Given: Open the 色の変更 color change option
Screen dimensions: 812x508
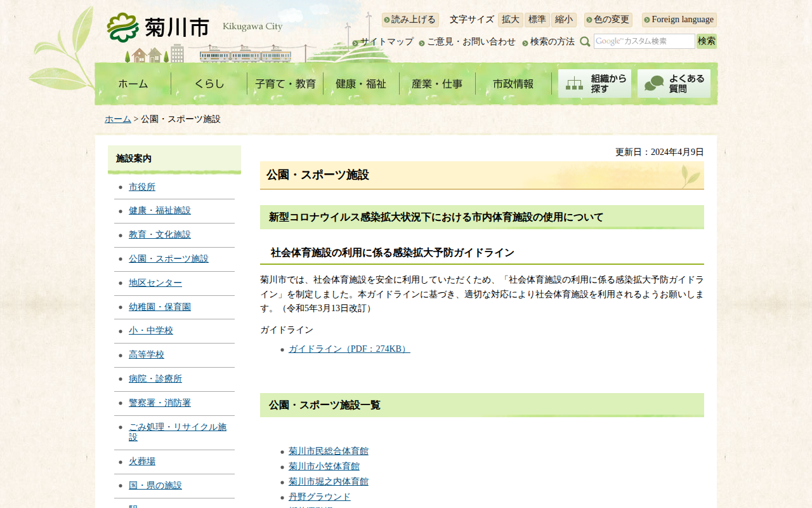Looking at the screenshot, I should click(608, 20).
